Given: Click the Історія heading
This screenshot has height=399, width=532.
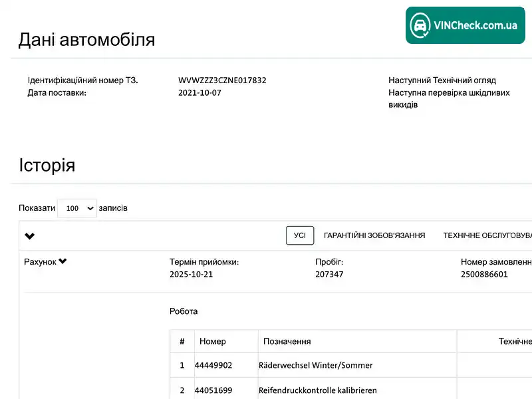Looking at the screenshot, I should (x=47, y=165).
